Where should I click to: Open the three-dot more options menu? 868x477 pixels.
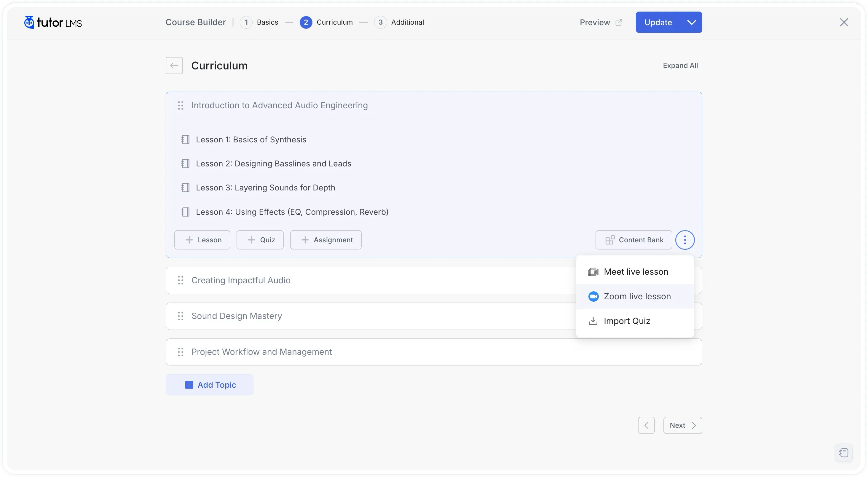coord(685,240)
